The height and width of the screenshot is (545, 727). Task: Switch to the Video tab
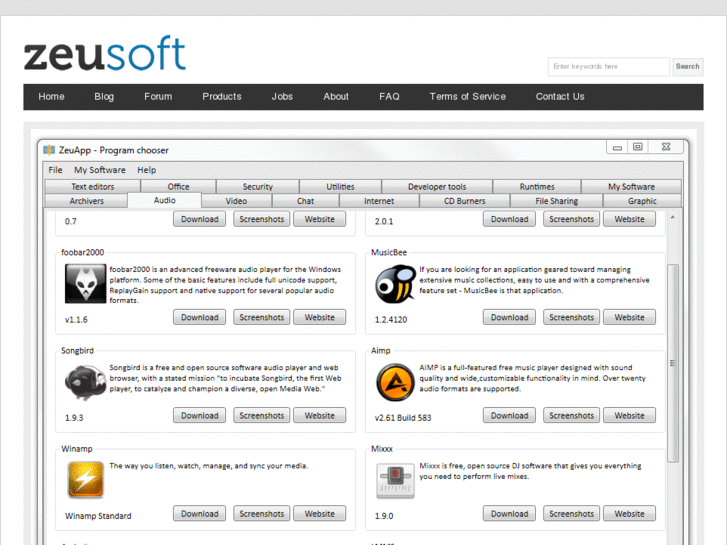236,201
